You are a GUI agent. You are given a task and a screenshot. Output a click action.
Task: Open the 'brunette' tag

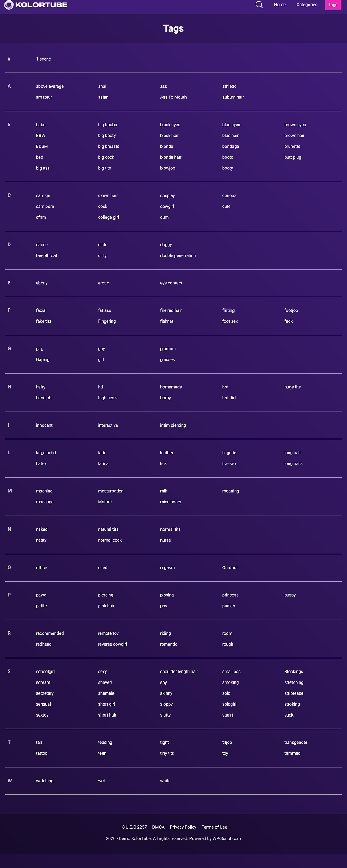(x=292, y=146)
